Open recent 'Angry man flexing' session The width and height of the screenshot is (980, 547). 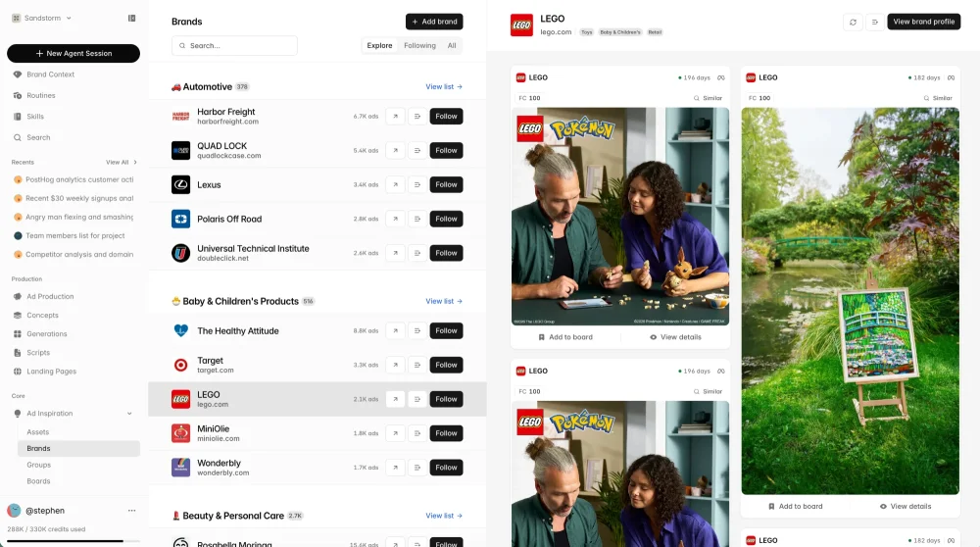click(73, 217)
